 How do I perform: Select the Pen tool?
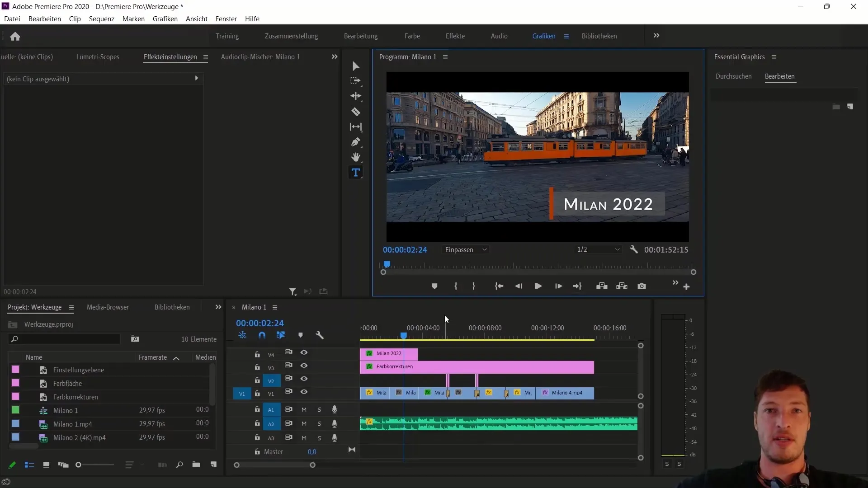click(356, 142)
